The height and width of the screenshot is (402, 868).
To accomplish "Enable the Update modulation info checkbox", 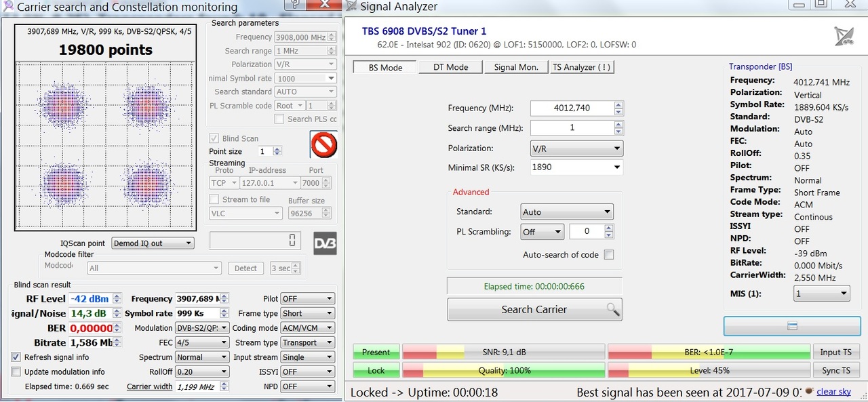I will tap(16, 371).
